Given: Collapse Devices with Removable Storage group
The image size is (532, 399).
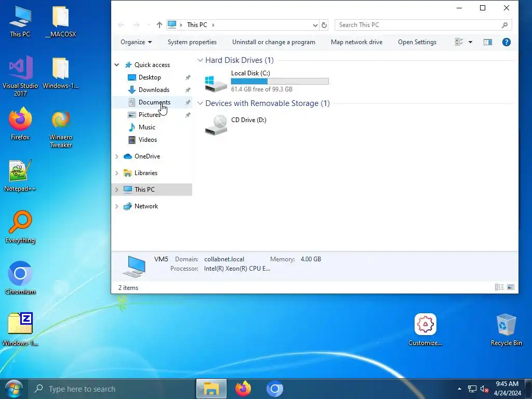Looking at the screenshot, I should pos(200,103).
